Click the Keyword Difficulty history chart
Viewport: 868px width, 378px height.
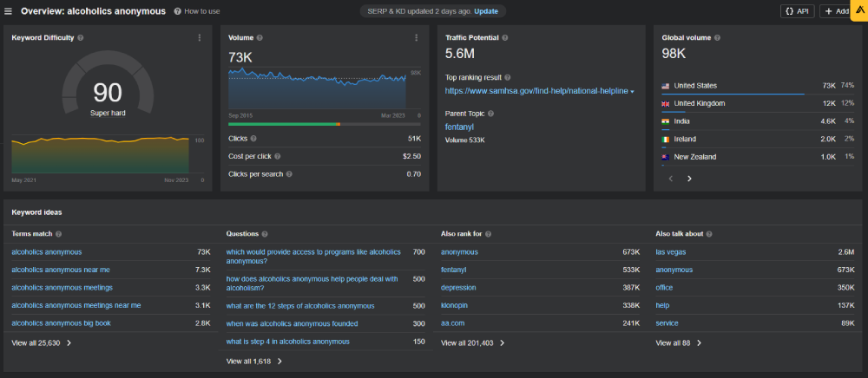tap(100, 154)
